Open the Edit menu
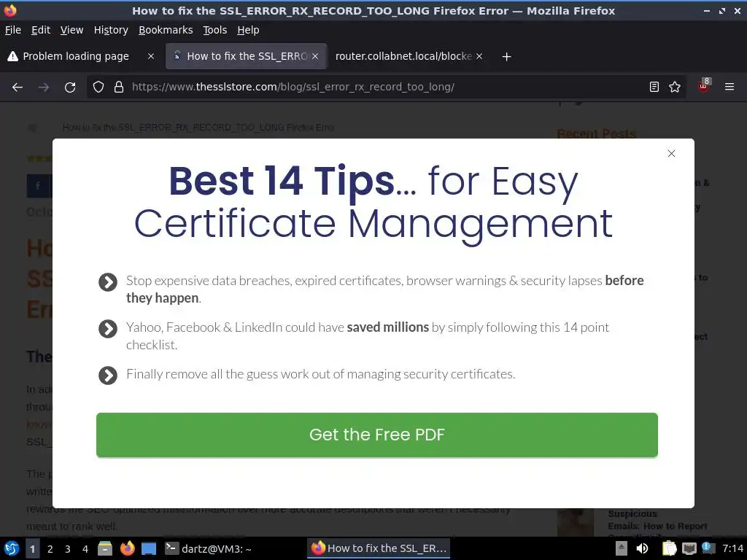The height and width of the screenshot is (560, 747). click(41, 30)
